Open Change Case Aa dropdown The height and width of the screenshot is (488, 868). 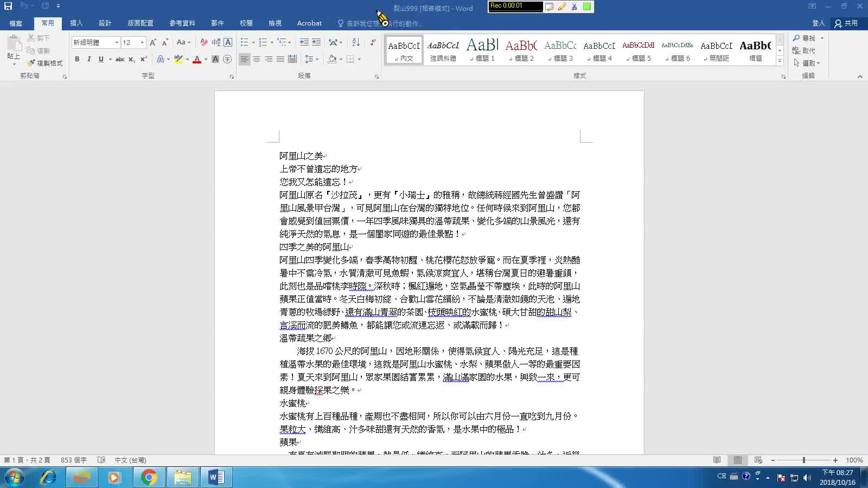184,42
